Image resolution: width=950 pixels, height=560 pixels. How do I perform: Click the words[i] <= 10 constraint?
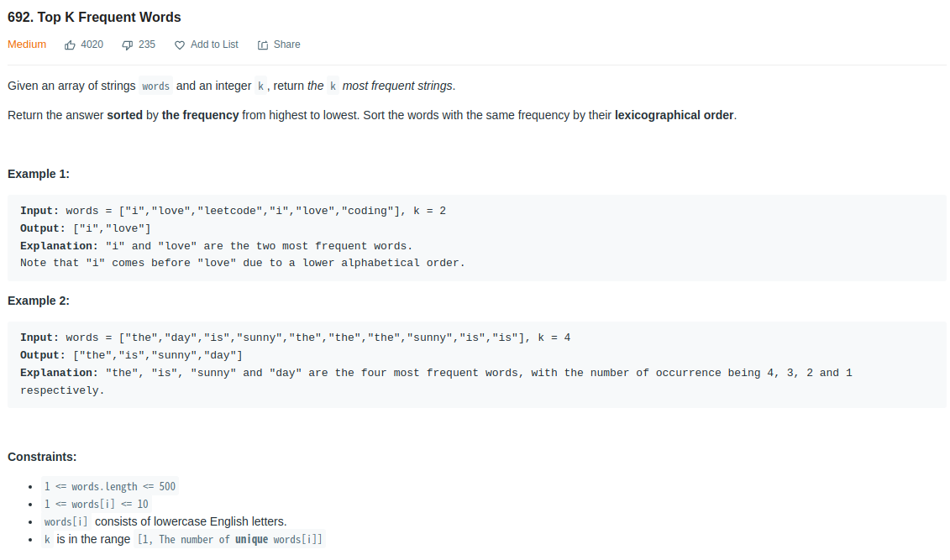point(96,505)
